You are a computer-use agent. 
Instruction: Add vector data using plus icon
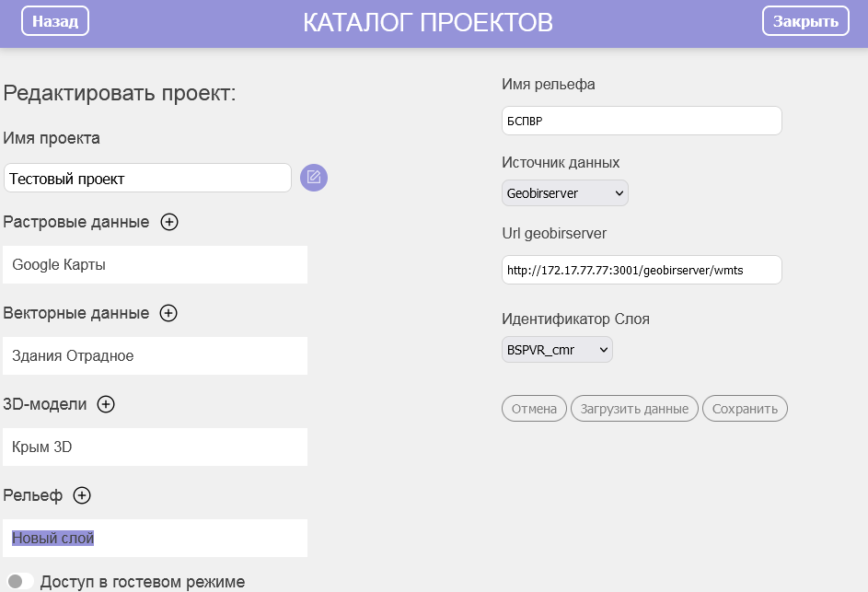coord(168,313)
